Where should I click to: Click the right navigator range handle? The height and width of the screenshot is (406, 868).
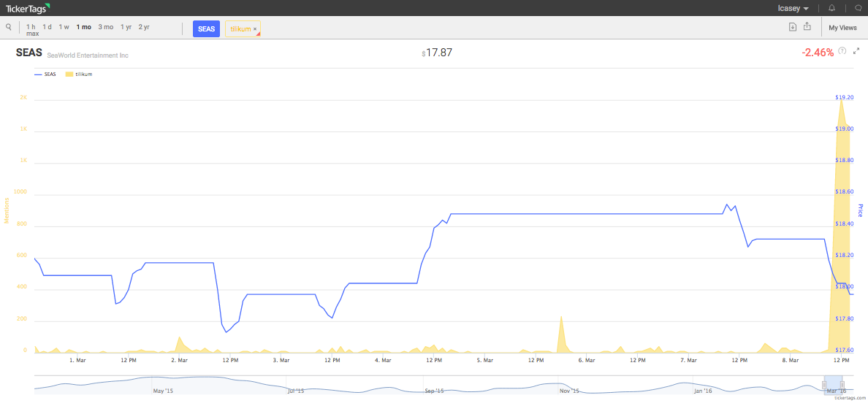842,384
